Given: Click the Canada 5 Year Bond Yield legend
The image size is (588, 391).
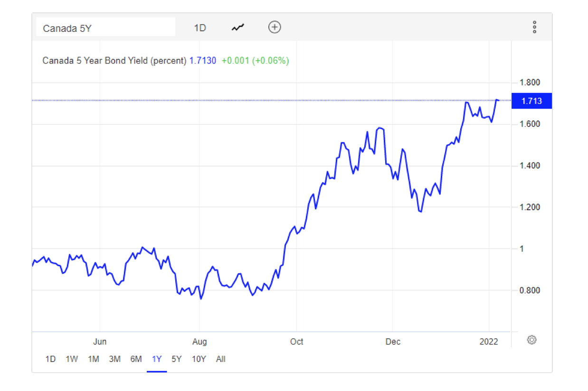Looking at the screenshot, I should point(114,61).
